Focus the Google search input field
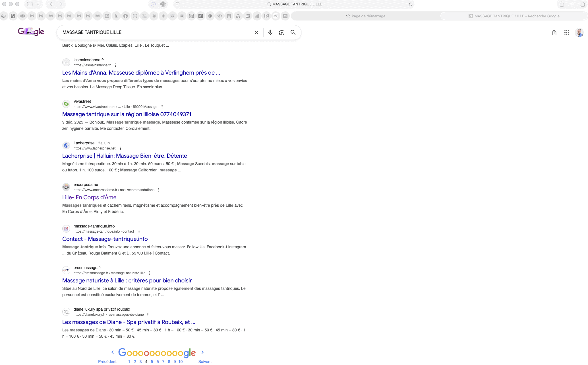The image size is (588, 365). (x=156, y=32)
